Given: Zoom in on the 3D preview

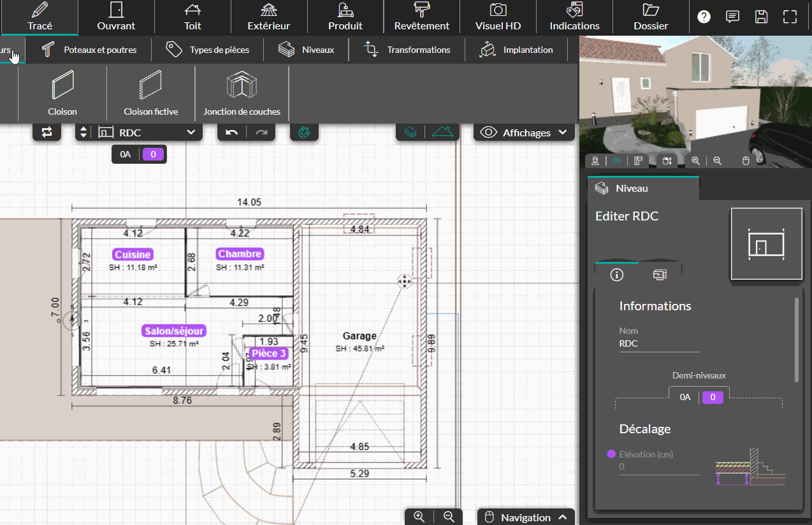Looking at the screenshot, I should coord(695,161).
